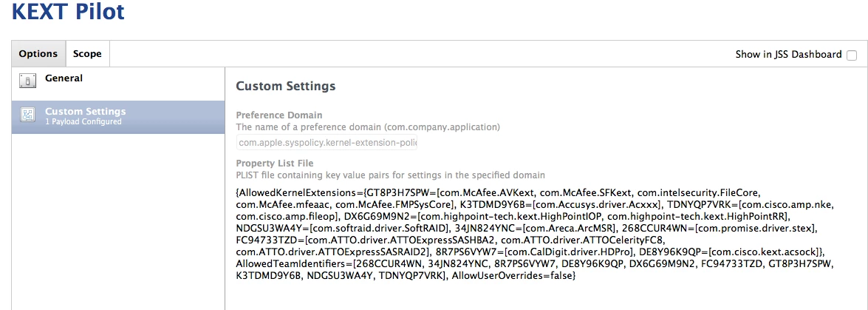The image size is (868, 310).
Task: Click the preference domain description text
Action: click(x=368, y=127)
